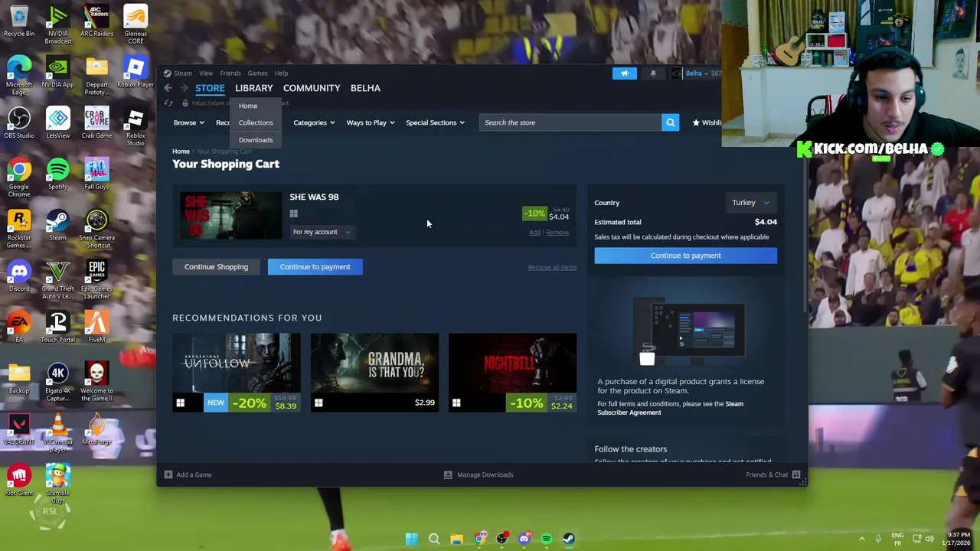Open the Friends menu

click(230, 73)
